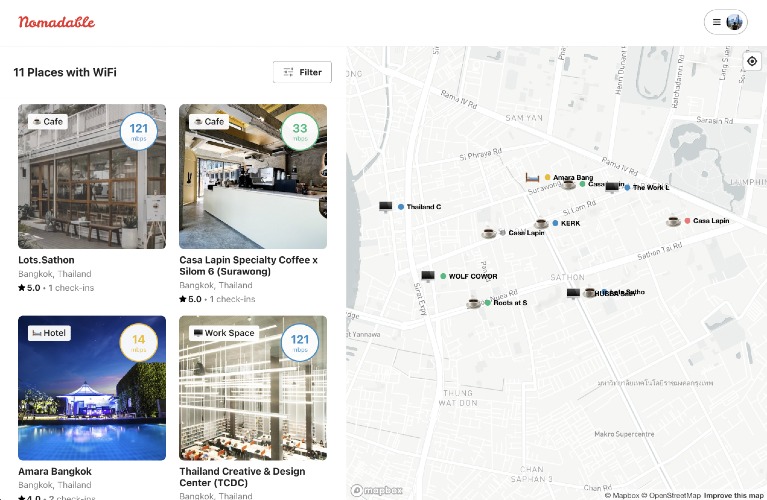767x500 pixels.
Task: Click the Improve this map link
Action: 734,495
